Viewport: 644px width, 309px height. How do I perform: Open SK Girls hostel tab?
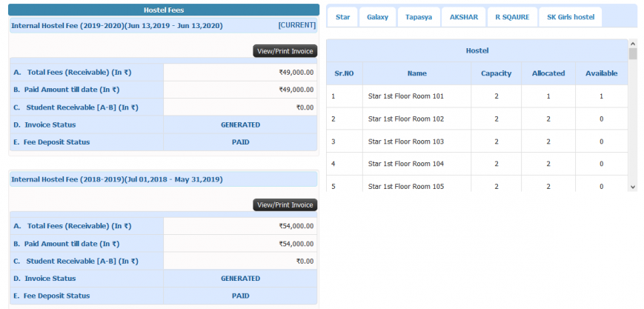point(571,17)
